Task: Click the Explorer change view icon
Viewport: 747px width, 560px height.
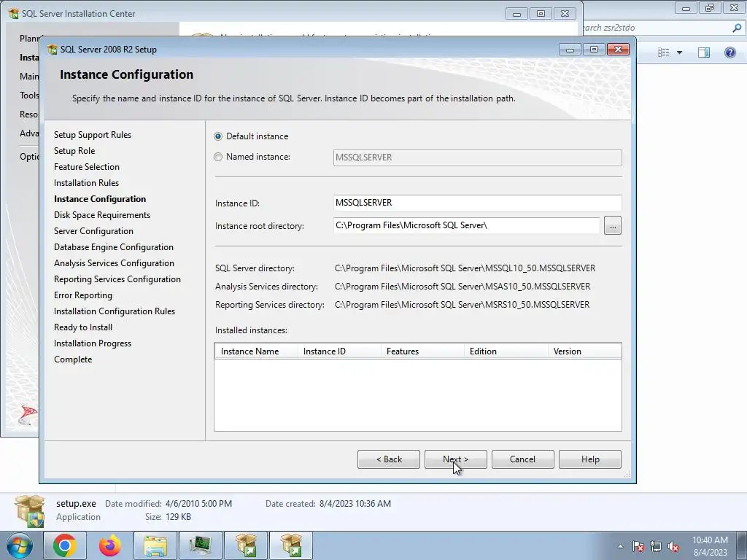Action: click(664, 52)
